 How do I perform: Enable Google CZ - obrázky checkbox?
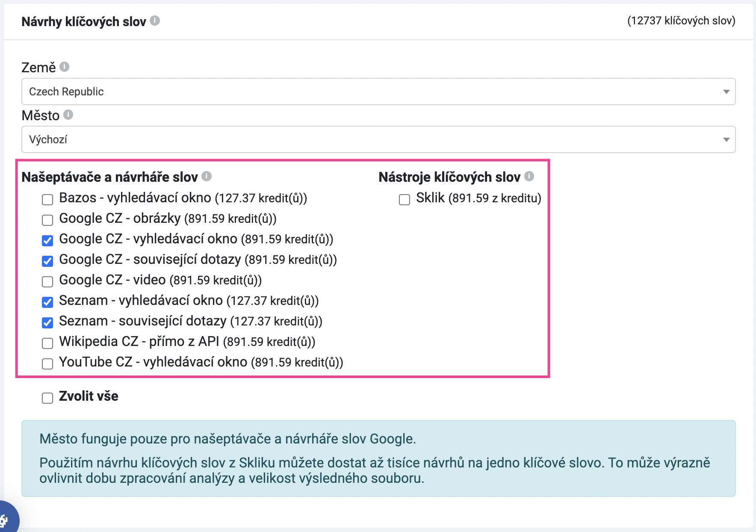coord(47,220)
